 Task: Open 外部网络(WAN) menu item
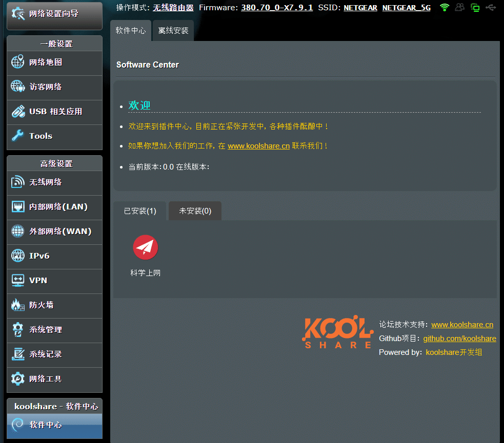[55, 233]
